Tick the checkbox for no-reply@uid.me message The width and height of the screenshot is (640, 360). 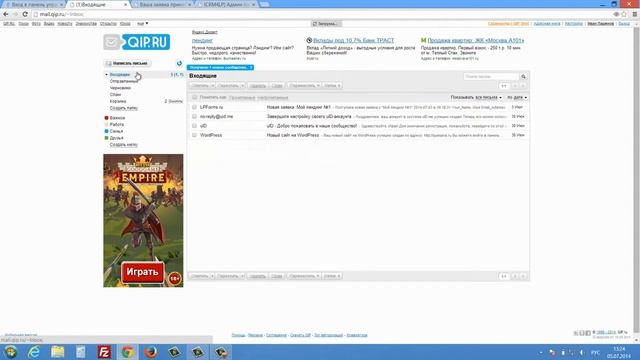(x=194, y=116)
